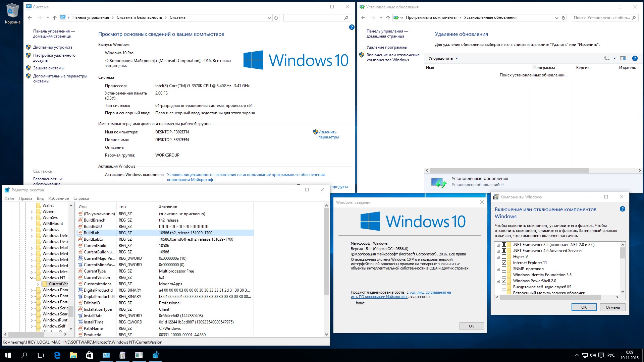This screenshot has height=362, width=644.
Task: Refresh the Installed Updates window address bar
Action: pyautogui.click(x=563, y=18)
